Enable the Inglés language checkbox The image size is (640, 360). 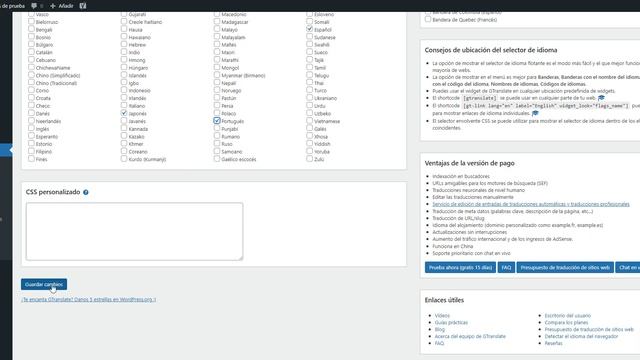tap(31, 128)
